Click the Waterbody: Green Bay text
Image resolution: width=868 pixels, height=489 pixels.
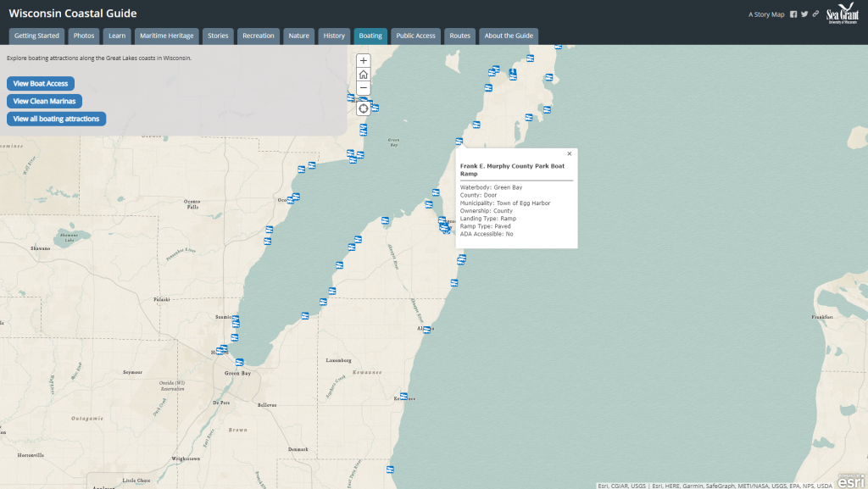pyautogui.click(x=491, y=187)
